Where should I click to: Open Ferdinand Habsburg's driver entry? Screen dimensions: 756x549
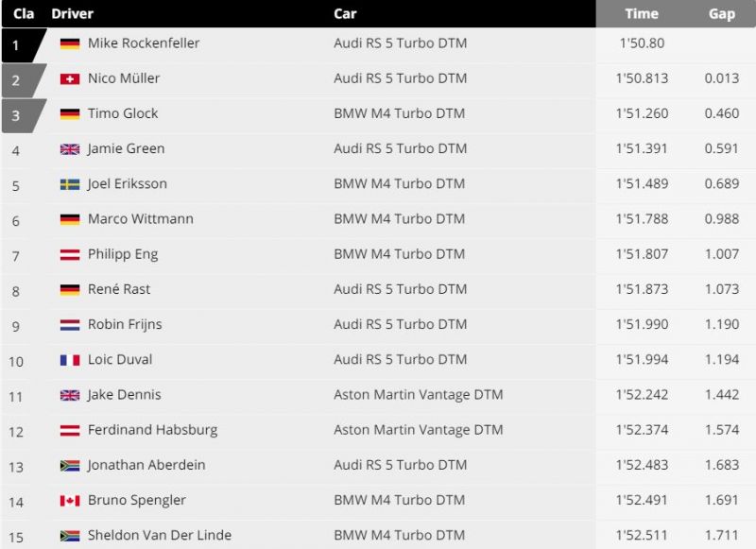pos(152,430)
